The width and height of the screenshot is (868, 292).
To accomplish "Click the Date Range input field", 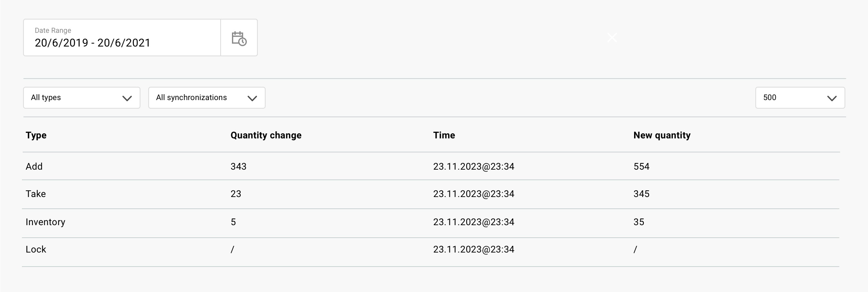I will [122, 38].
